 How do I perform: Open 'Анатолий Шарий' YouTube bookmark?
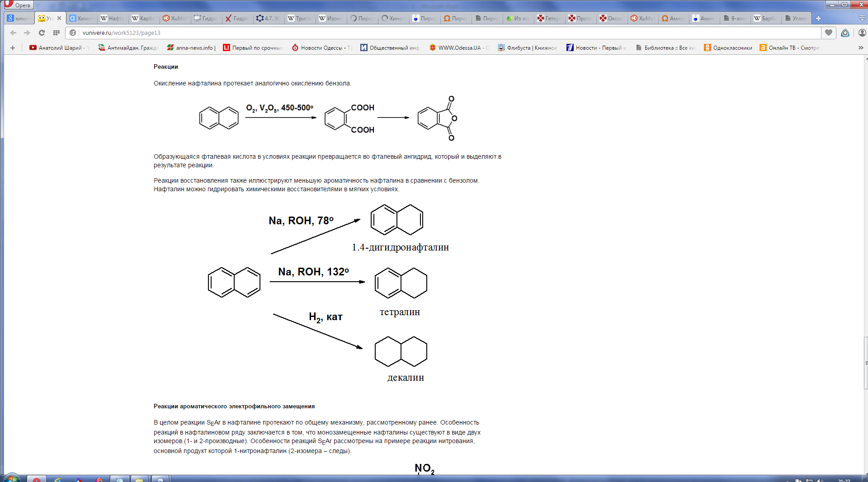pyautogui.click(x=59, y=47)
